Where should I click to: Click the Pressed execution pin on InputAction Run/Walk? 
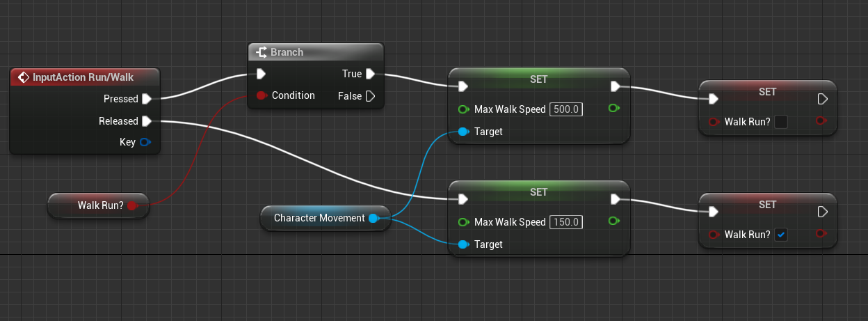pyautogui.click(x=147, y=99)
